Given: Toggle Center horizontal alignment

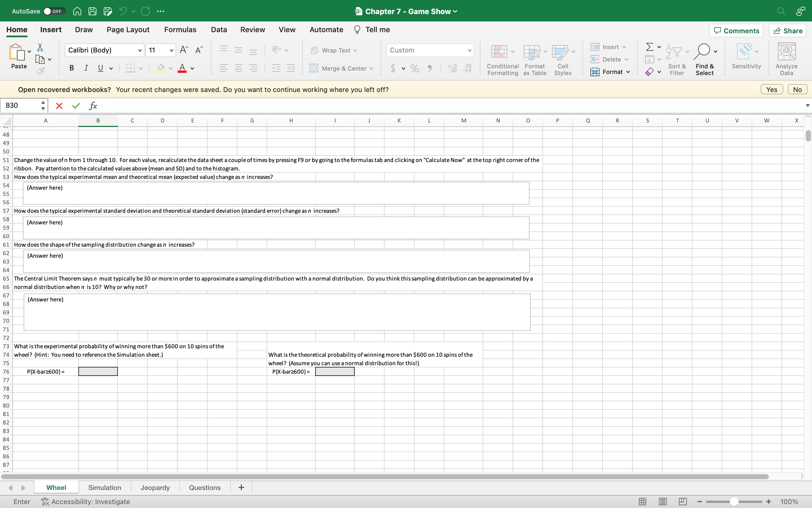Looking at the screenshot, I should pos(238,68).
